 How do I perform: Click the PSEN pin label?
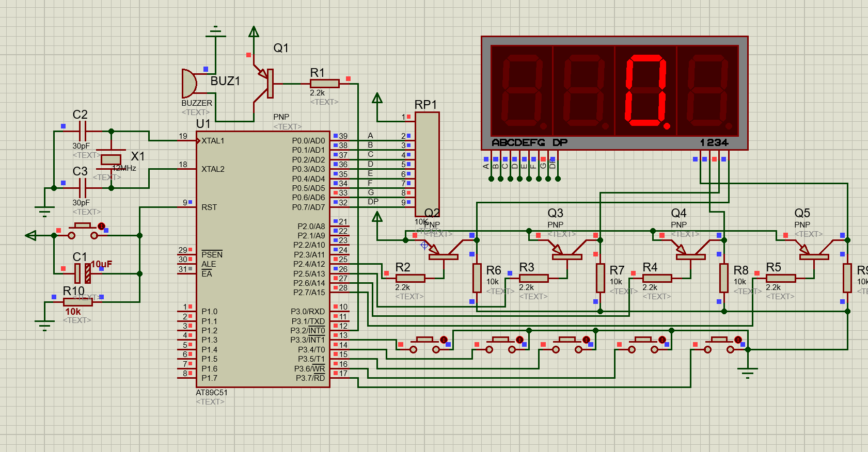coord(212,254)
